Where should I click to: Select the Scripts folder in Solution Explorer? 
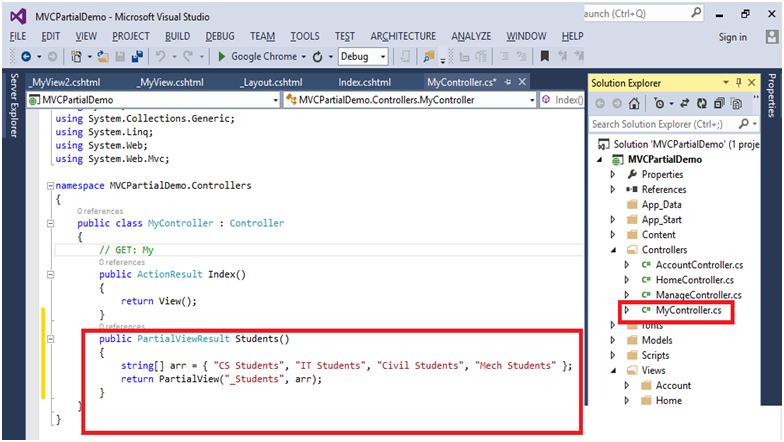click(655, 355)
